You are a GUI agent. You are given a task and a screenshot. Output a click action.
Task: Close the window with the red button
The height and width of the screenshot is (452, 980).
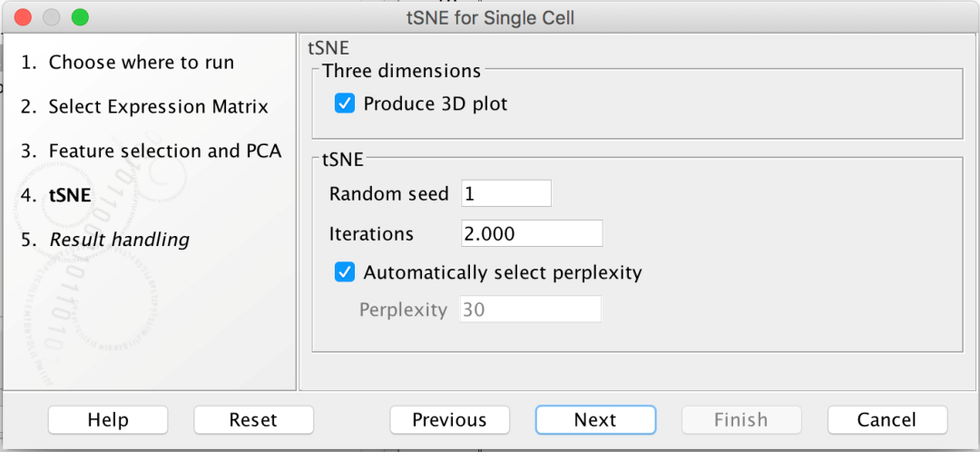click(24, 17)
